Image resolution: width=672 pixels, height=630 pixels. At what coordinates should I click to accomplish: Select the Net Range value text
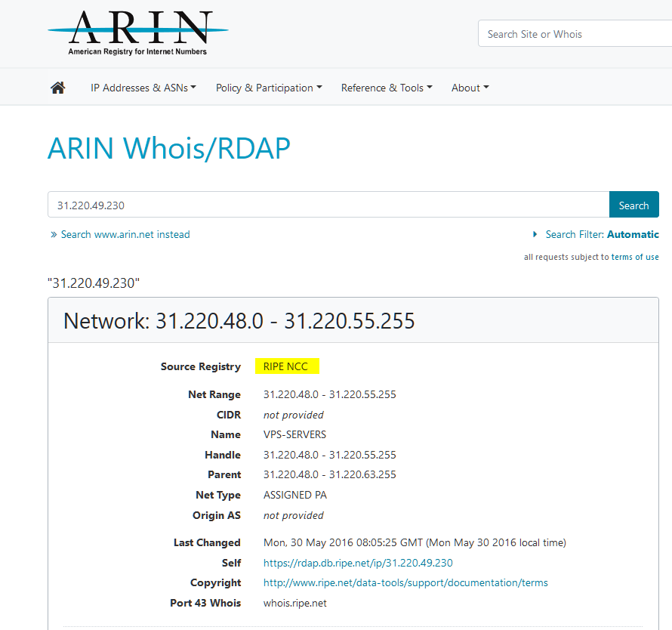[x=329, y=394]
